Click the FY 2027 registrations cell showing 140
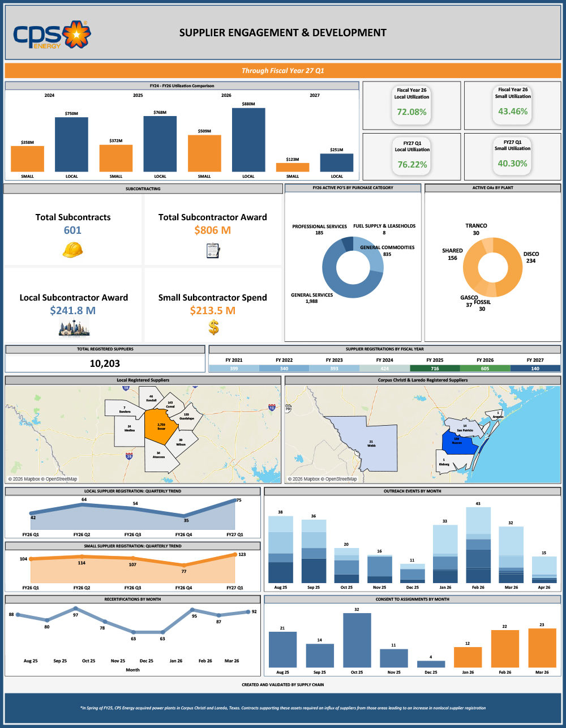The height and width of the screenshot is (728, 566). click(535, 369)
